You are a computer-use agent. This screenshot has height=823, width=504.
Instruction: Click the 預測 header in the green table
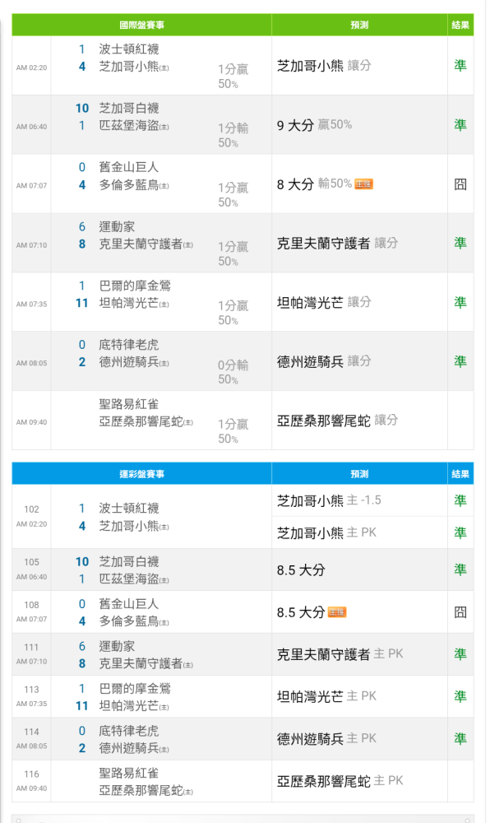[x=359, y=25]
